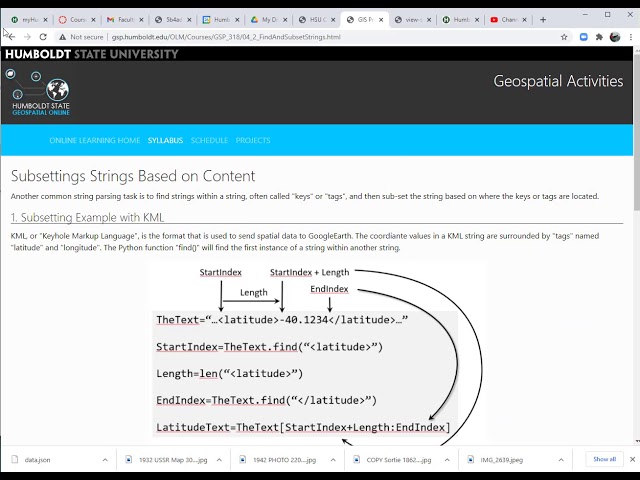Open the Extensions puzzle icon
This screenshot has width=640, height=480.
(x=599, y=37)
